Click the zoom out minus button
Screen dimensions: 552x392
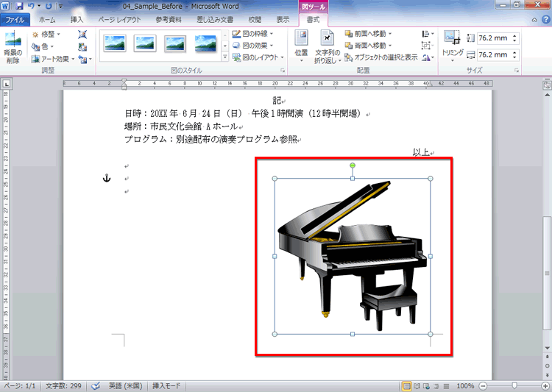483,386
